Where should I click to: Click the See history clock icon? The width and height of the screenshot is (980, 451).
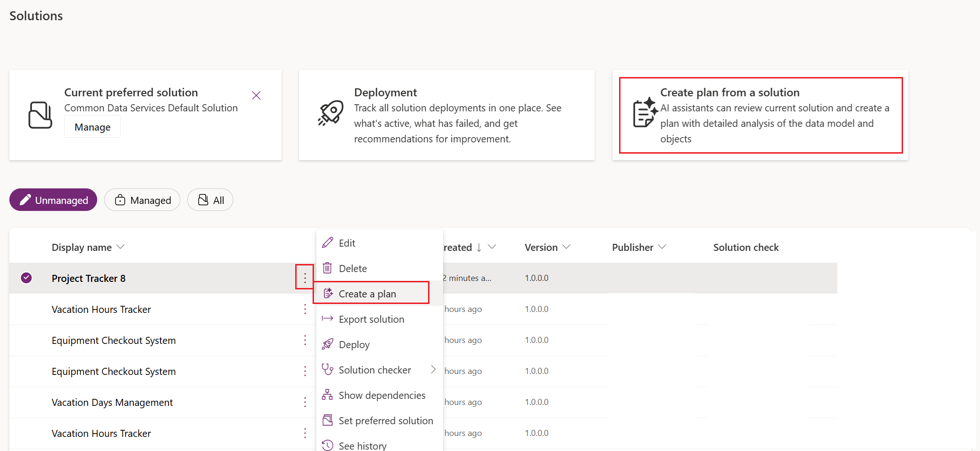pos(328,444)
